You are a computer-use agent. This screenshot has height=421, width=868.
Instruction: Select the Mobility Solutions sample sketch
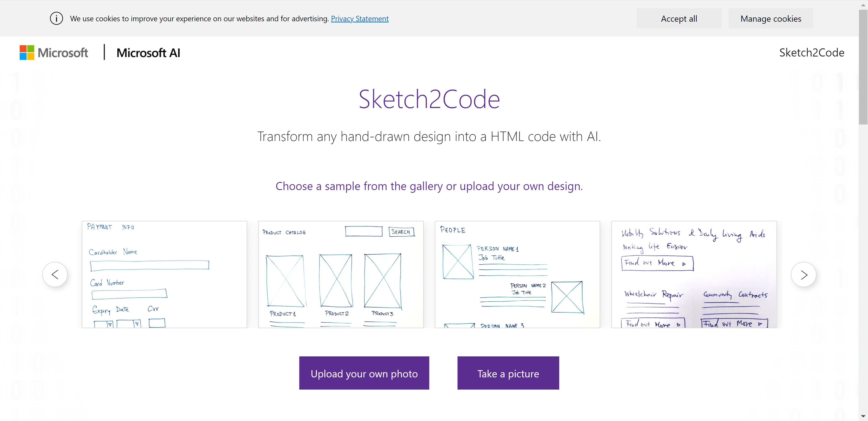694,274
